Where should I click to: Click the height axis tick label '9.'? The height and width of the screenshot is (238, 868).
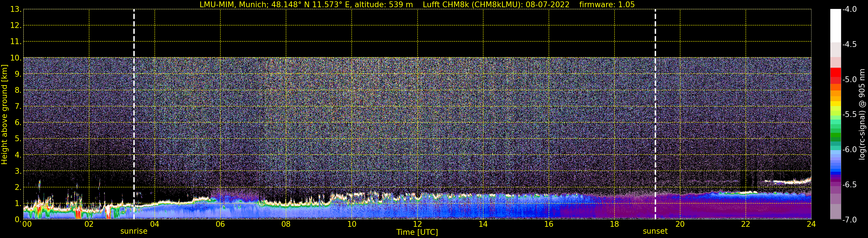point(18,74)
